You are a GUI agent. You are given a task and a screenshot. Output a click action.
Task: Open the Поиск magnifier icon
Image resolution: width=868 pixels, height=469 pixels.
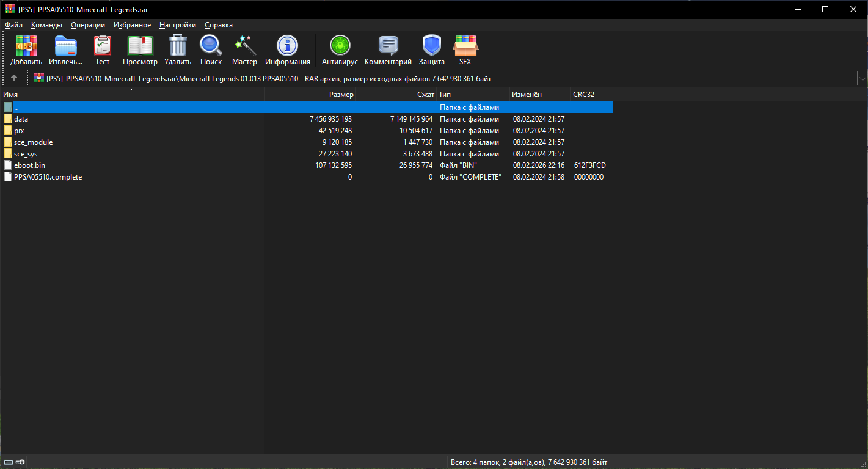(x=211, y=46)
